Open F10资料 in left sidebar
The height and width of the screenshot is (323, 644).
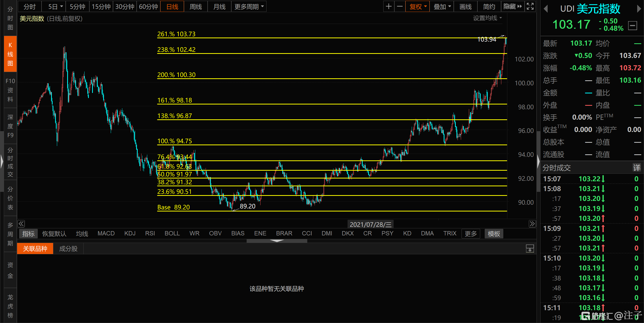[x=10, y=90]
